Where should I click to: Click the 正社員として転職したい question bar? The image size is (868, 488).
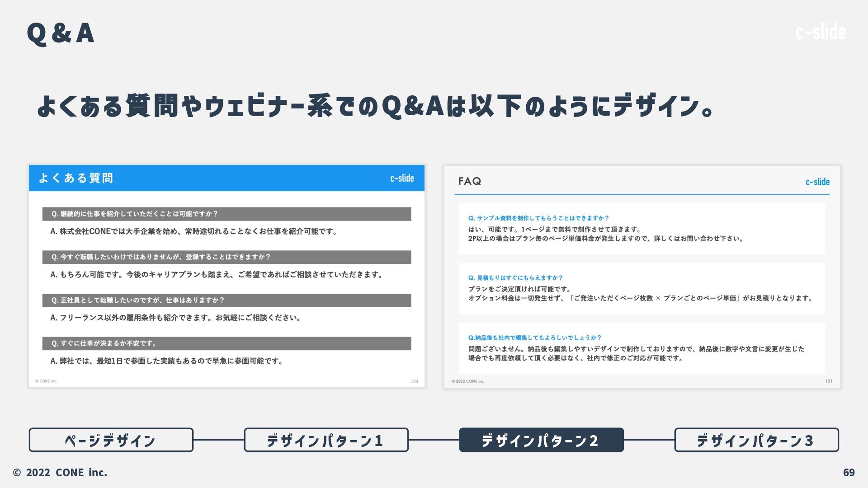click(226, 300)
